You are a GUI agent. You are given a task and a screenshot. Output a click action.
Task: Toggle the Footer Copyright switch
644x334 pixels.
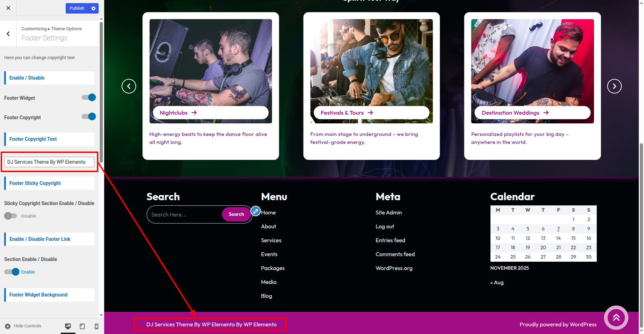tap(89, 116)
